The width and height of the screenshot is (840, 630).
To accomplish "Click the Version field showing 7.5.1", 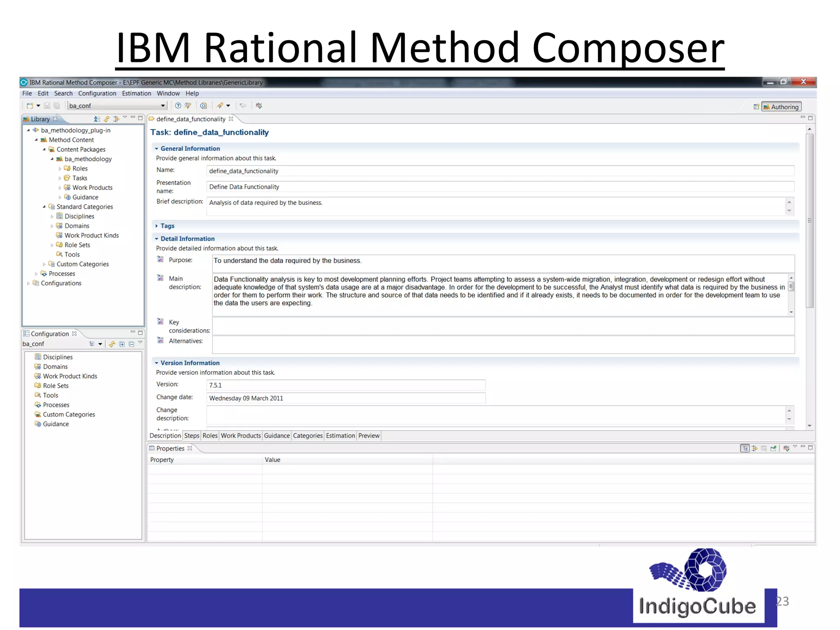I will [x=346, y=385].
